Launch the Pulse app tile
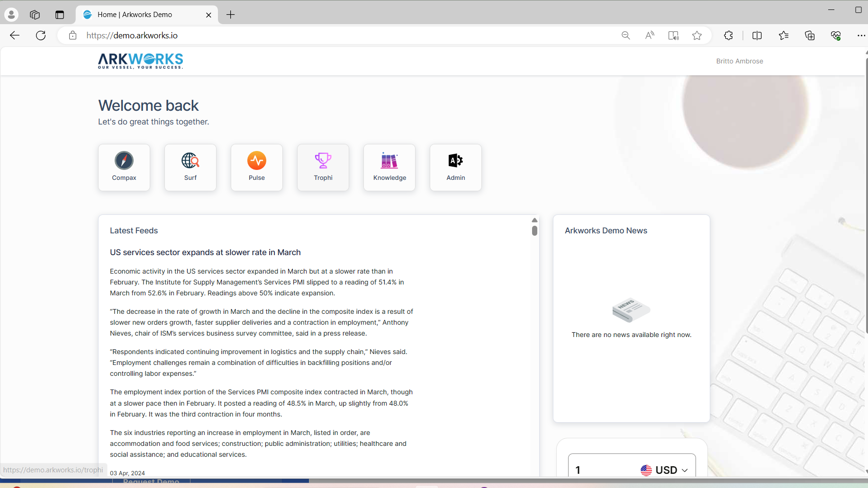The width and height of the screenshot is (868, 488). tap(257, 168)
